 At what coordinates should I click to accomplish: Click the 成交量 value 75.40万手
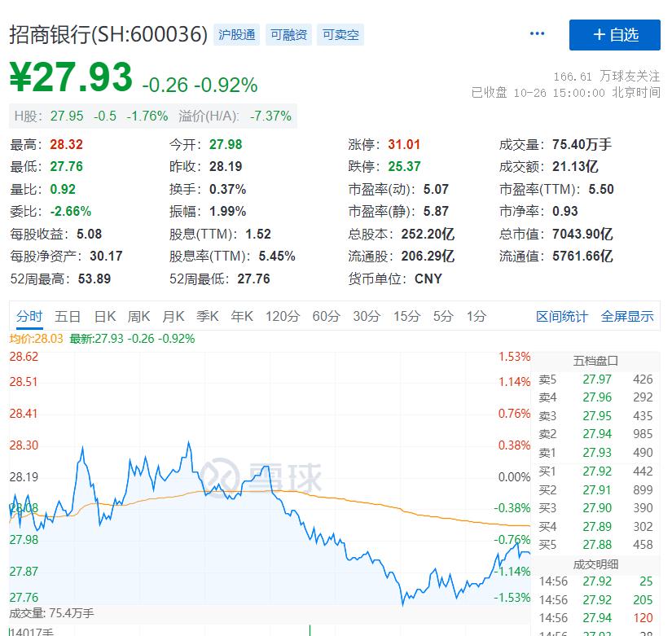582,144
